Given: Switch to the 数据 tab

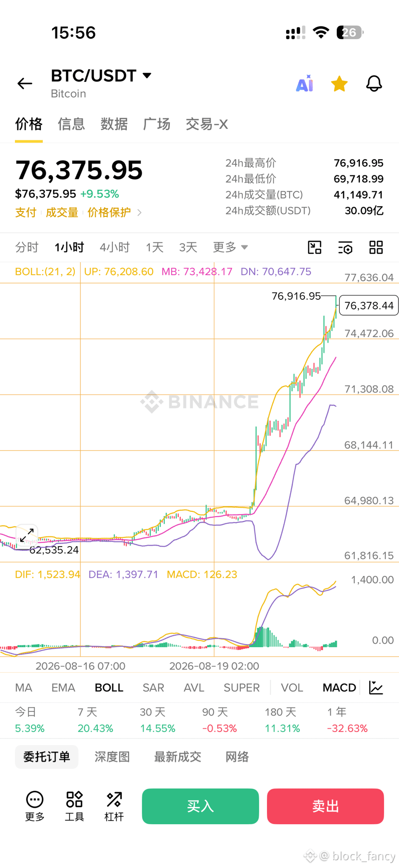Looking at the screenshot, I should pyautogui.click(x=114, y=124).
